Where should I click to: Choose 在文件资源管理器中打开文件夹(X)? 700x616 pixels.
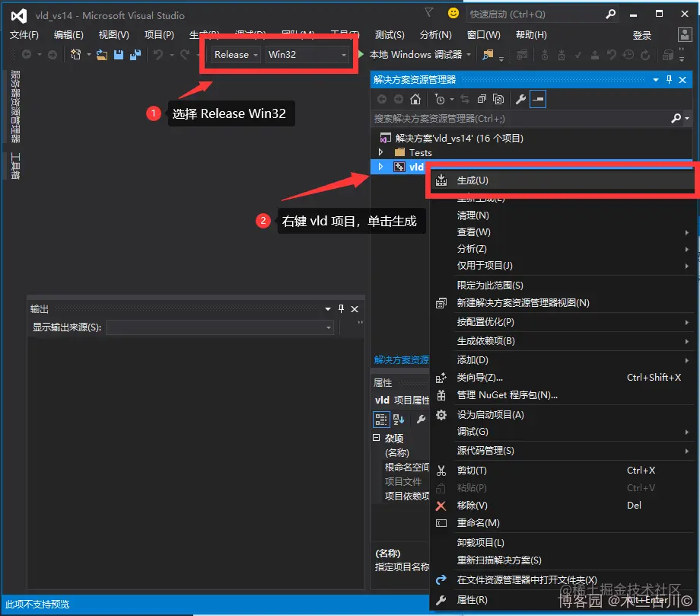click(x=562, y=579)
